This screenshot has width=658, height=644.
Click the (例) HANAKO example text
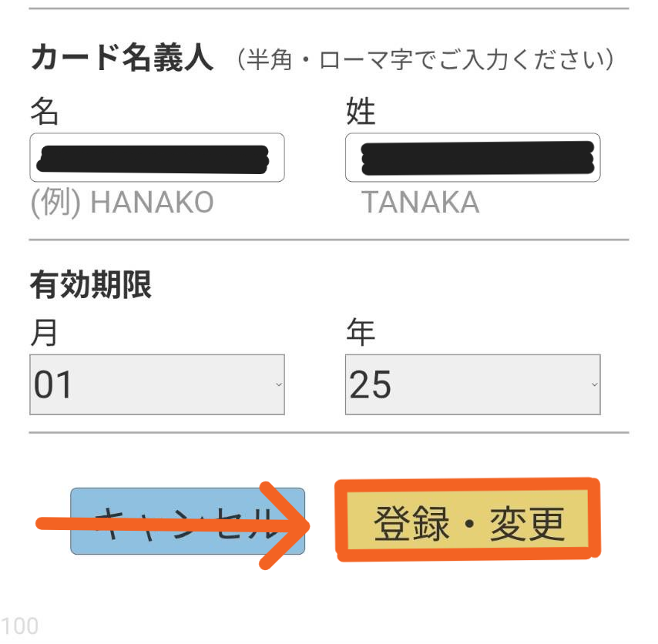tap(122, 203)
